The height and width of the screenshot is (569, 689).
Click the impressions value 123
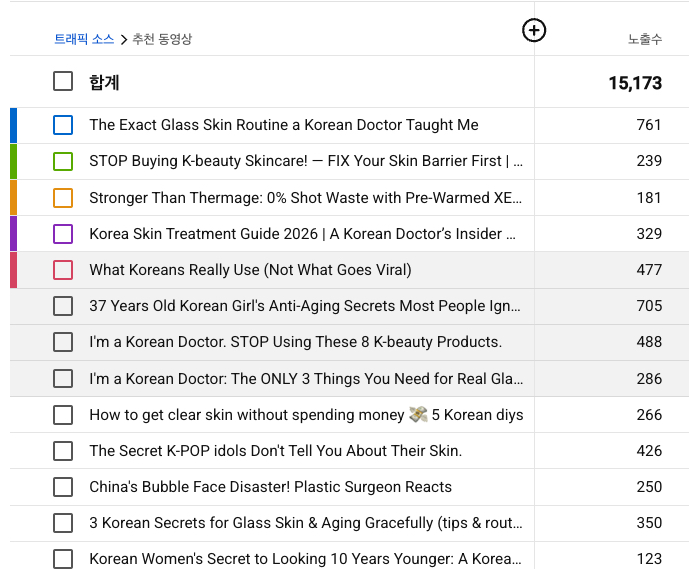click(649, 559)
